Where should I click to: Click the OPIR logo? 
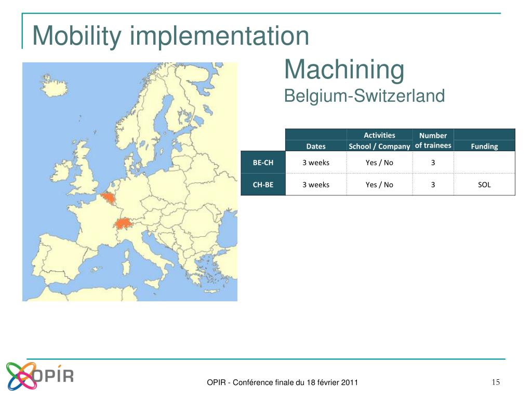coord(39,376)
